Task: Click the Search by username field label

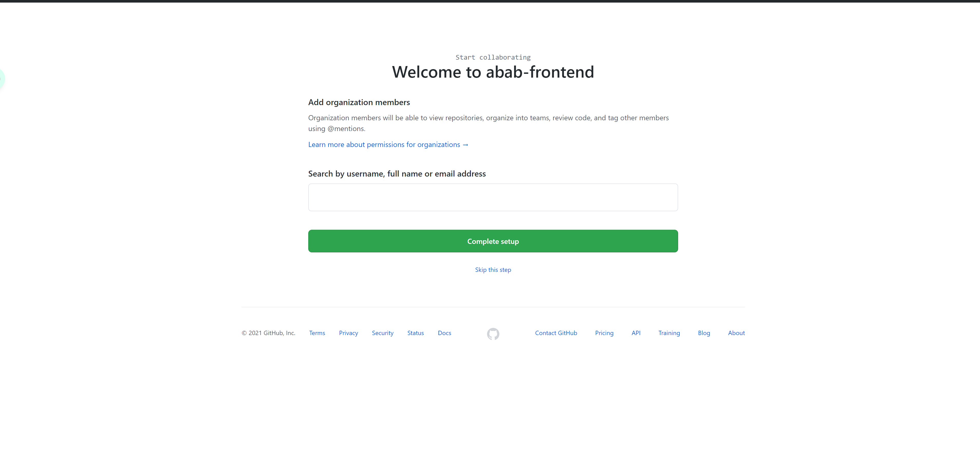Action: point(396,174)
